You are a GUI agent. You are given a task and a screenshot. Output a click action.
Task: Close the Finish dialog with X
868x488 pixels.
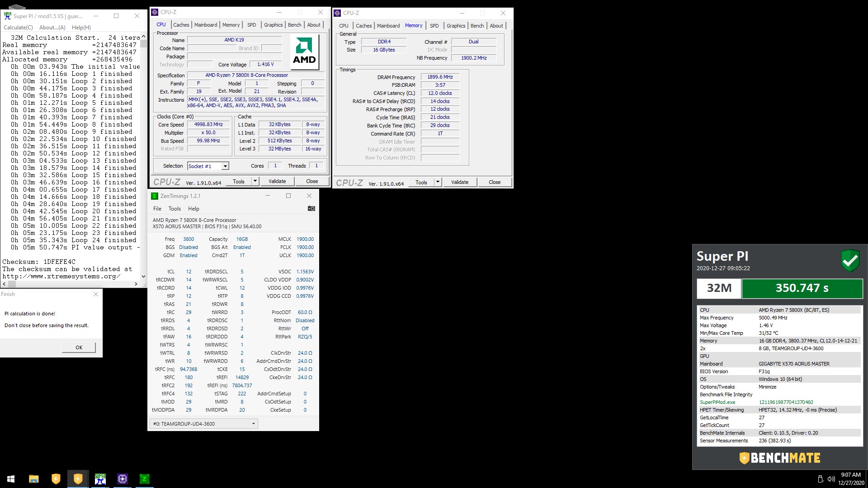(x=95, y=294)
